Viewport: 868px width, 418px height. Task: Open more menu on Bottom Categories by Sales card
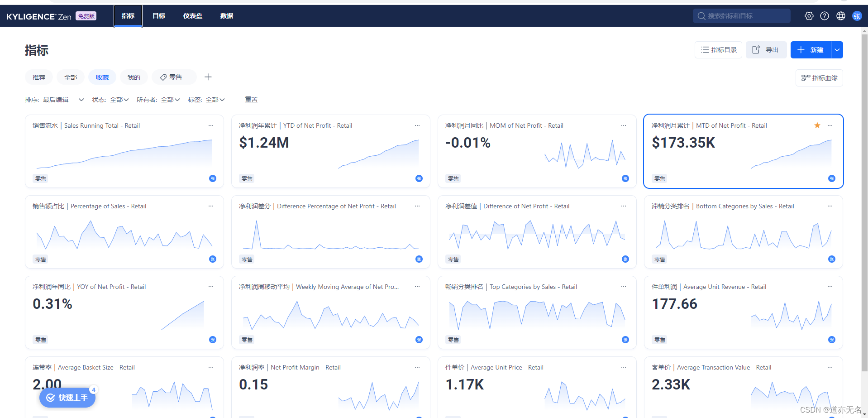pyautogui.click(x=830, y=206)
